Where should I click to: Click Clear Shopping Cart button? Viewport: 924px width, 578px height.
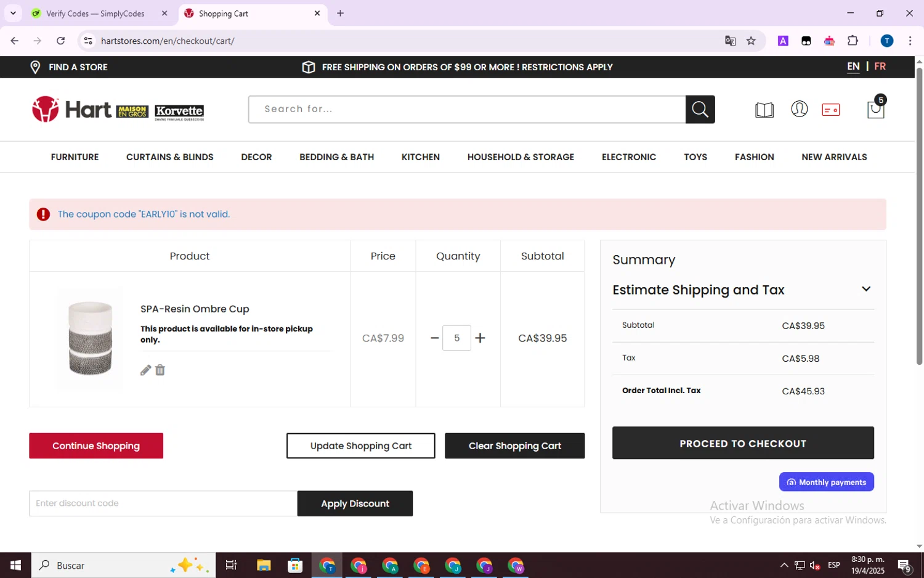click(x=515, y=446)
